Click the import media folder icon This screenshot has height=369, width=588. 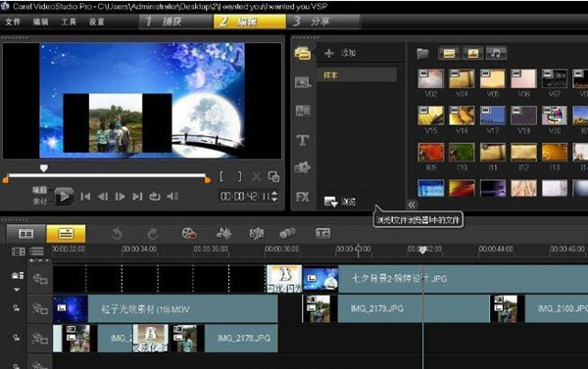422,54
